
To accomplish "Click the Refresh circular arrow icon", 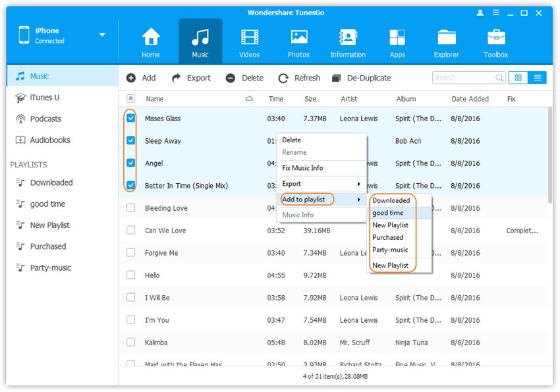I will [283, 78].
